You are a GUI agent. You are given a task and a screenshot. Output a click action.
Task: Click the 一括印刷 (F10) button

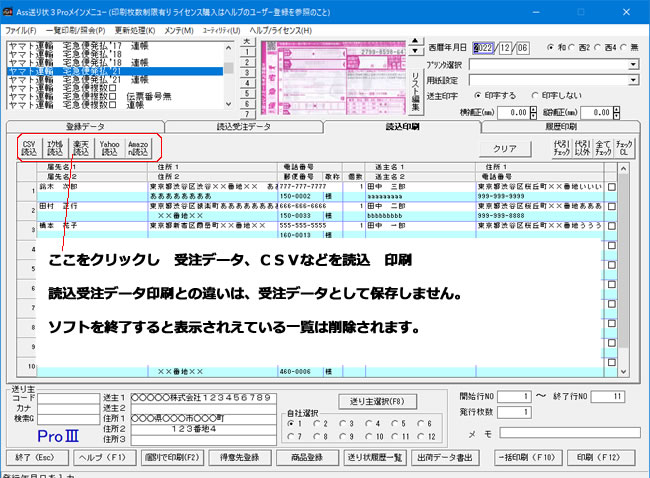pyautogui.click(x=528, y=457)
